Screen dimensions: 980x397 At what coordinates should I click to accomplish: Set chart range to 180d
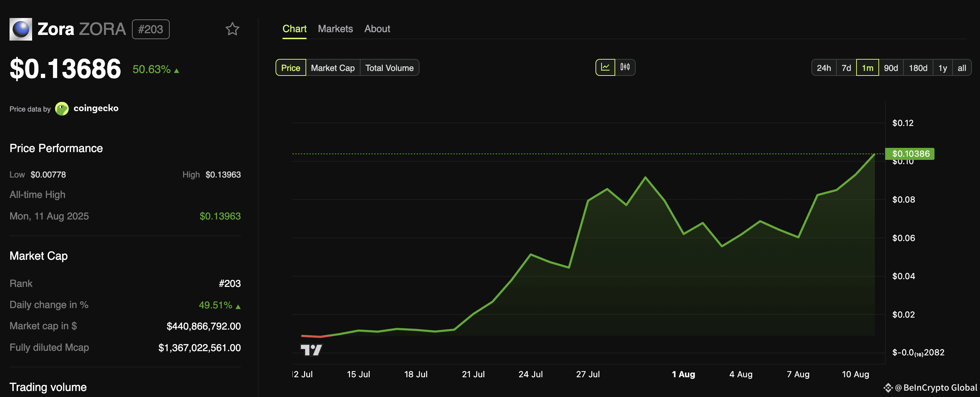[x=918, y=68]
